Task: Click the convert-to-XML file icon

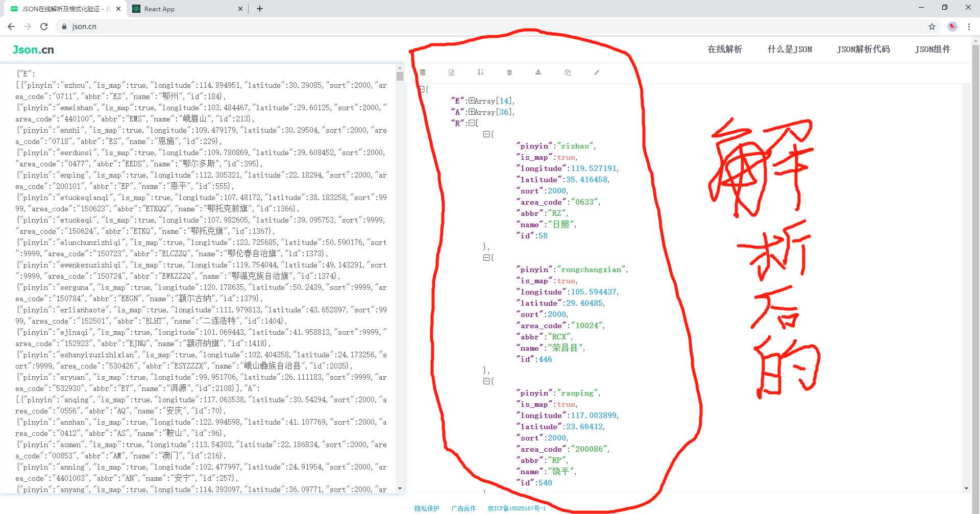Action: pos(451,72)
